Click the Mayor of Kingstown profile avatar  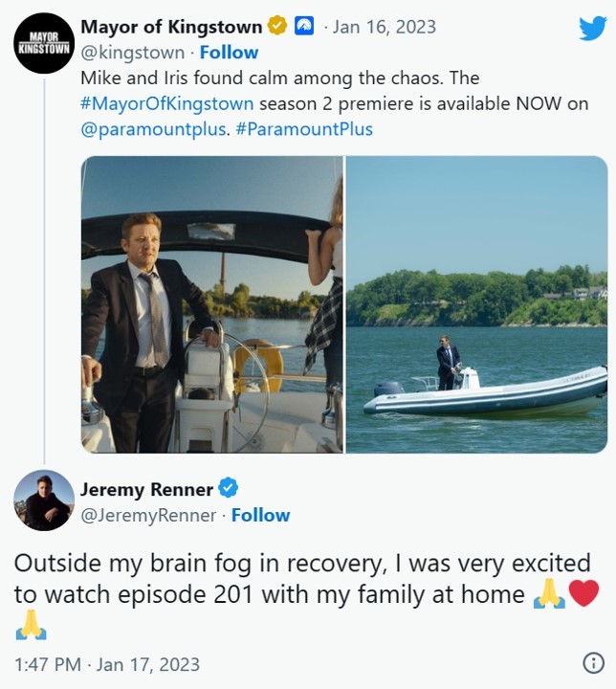[44, 42]
